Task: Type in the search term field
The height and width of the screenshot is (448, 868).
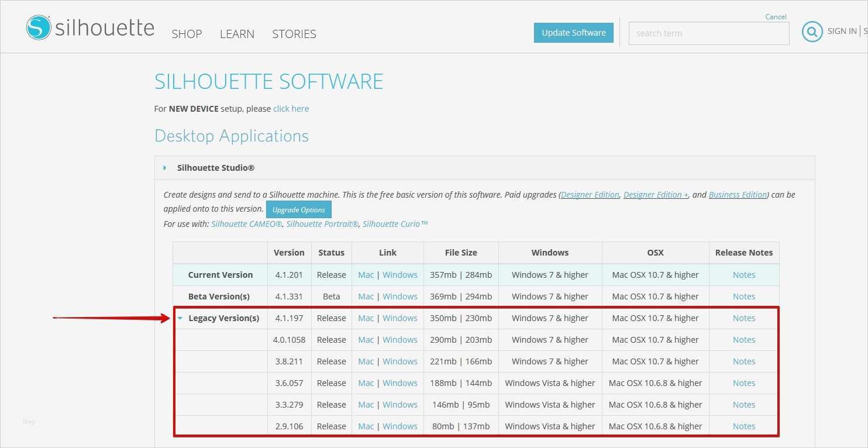Action: (x=708, y=33)
